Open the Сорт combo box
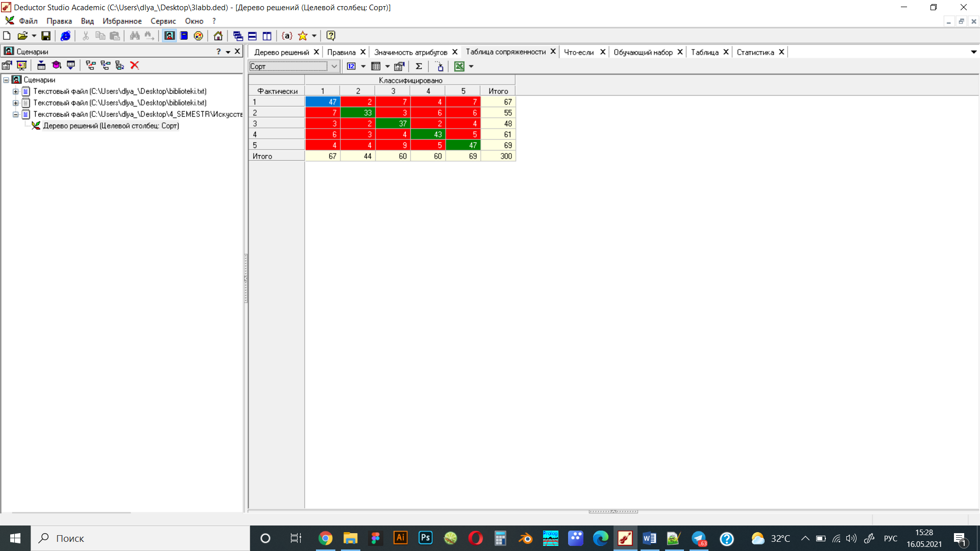The width and height of the screenshot is (980, 551). pos(293,66)
